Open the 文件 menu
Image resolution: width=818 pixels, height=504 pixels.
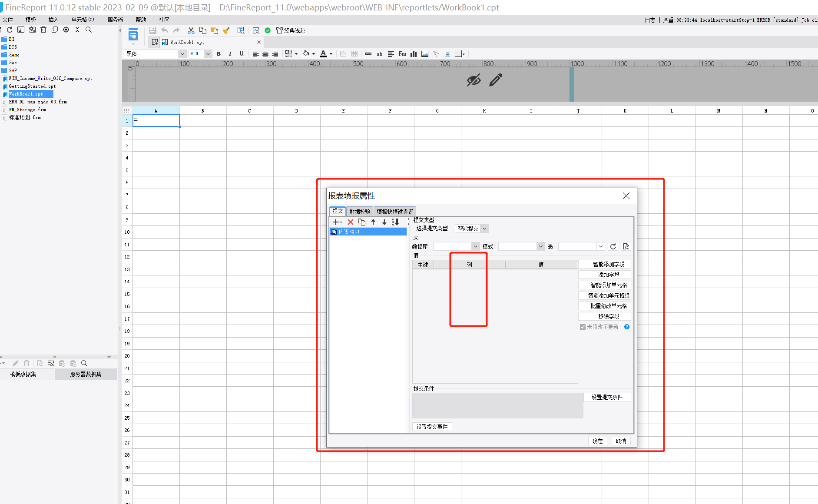[7, 20]
